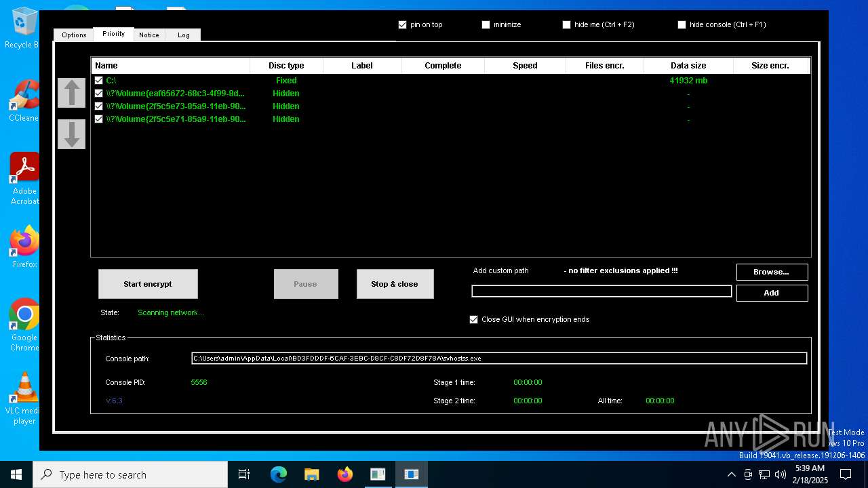Viewport: 868px width, 488px height.
Task: Focus the Add custom path input field
Action: 601,291
